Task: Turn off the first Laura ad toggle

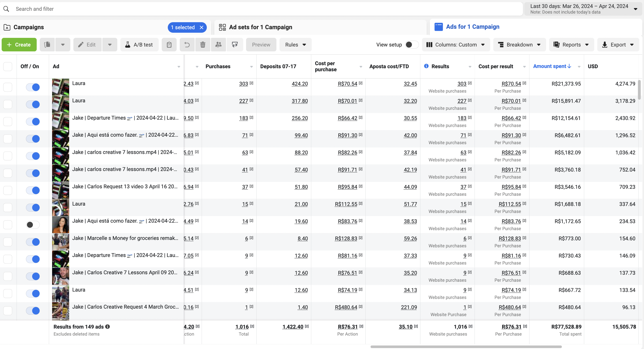Action: 33,87
